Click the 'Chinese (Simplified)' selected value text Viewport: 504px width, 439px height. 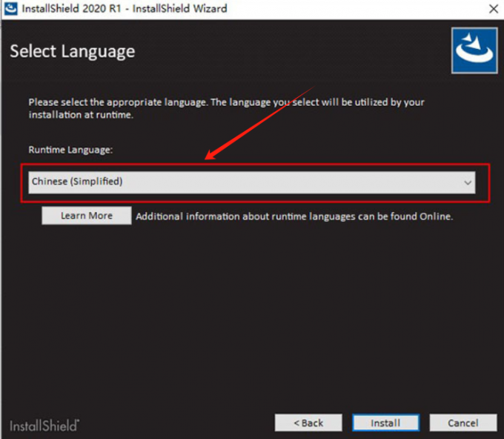[77, 182]
